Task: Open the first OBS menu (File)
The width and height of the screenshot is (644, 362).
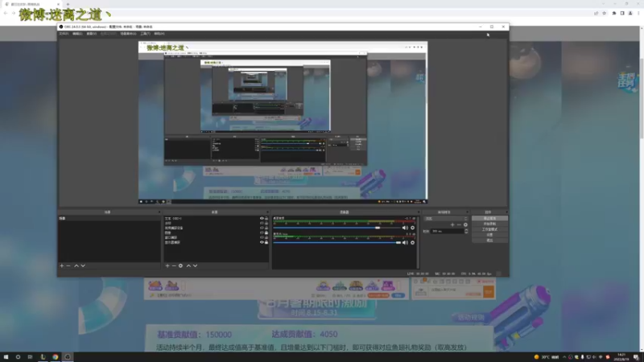Action: coord(64,34)
